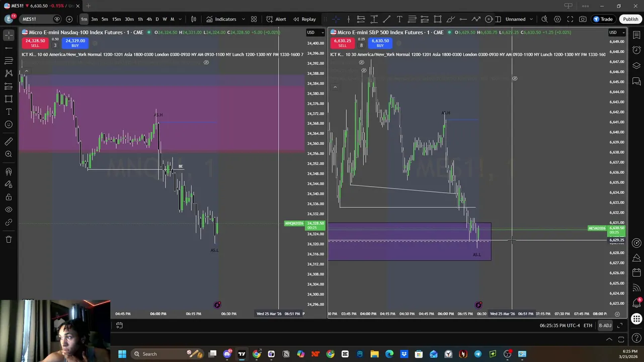The image size is (644, 362).
Task: Toggle magnet mode
Action: point(9,171)
